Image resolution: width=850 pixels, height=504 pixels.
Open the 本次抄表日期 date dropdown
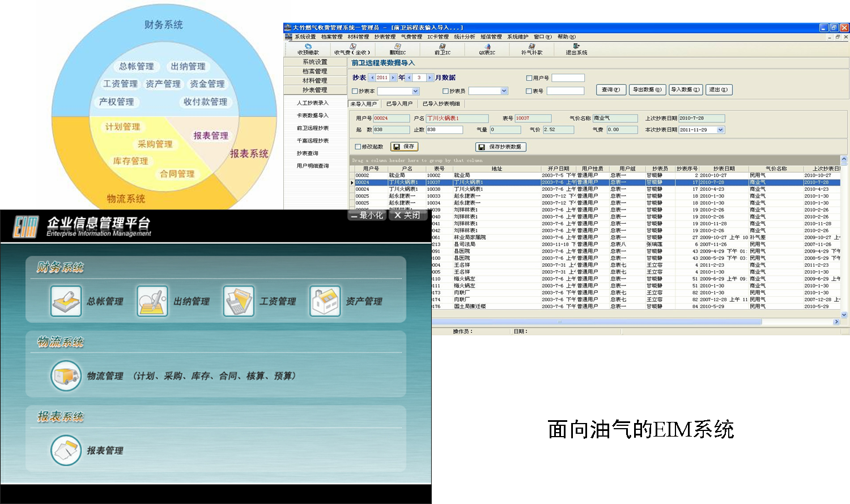click(721, 130)
